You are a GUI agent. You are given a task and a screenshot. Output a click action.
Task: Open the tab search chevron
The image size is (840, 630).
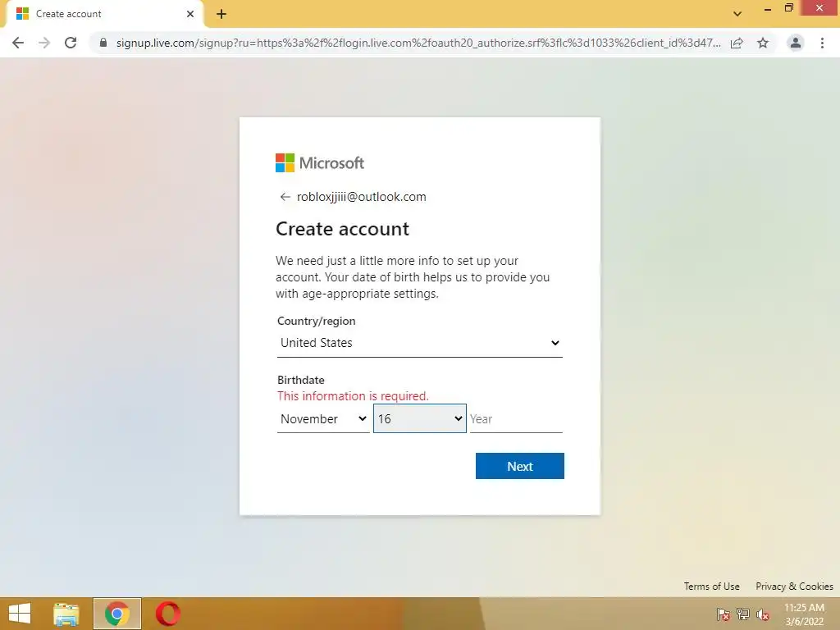coord(737,14)
